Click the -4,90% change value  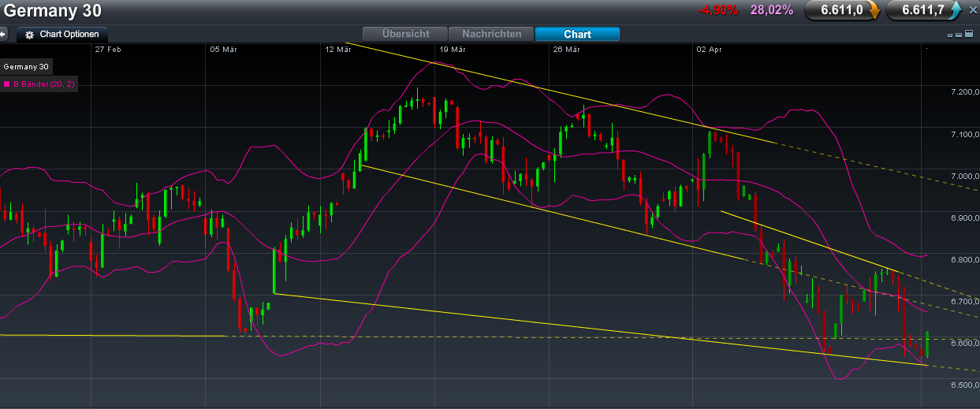pos(717,10)
